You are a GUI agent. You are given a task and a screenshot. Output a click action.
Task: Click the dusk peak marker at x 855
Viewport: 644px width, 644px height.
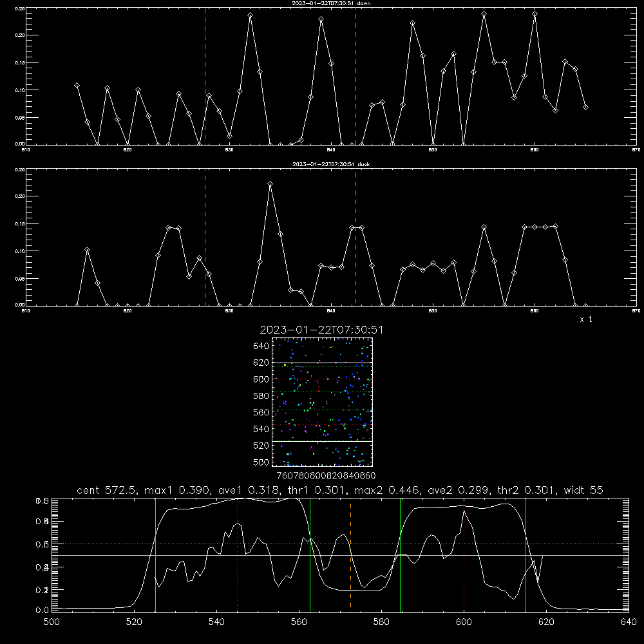pyautogui.click(x=484, y=227)
